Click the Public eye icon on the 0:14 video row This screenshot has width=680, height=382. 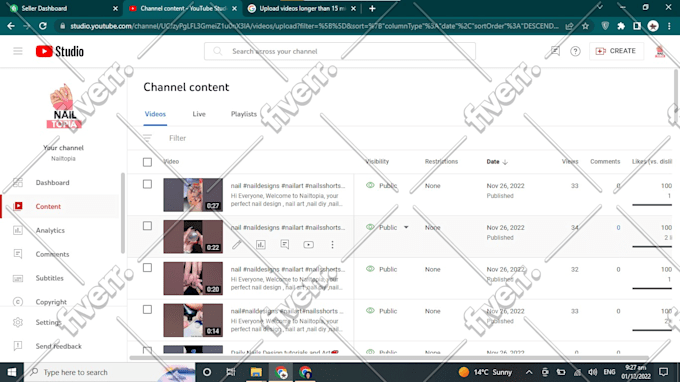[x=370, y=310]
